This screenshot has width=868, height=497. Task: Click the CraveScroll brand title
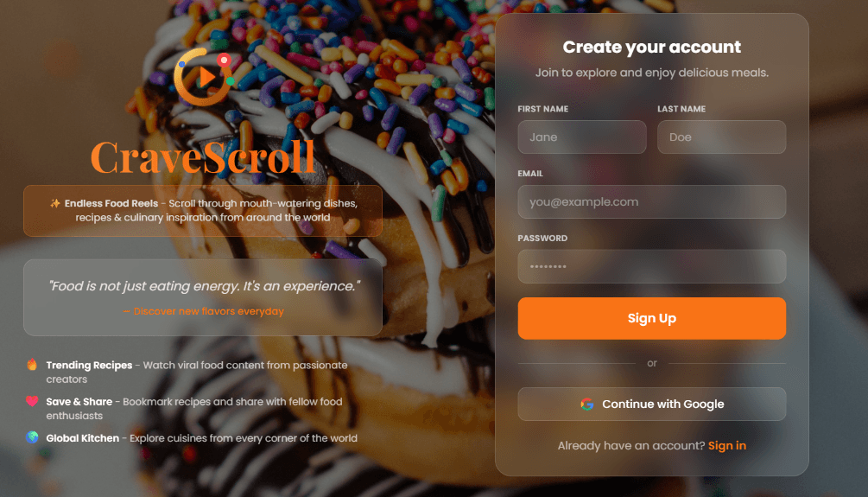coord(203,156)
